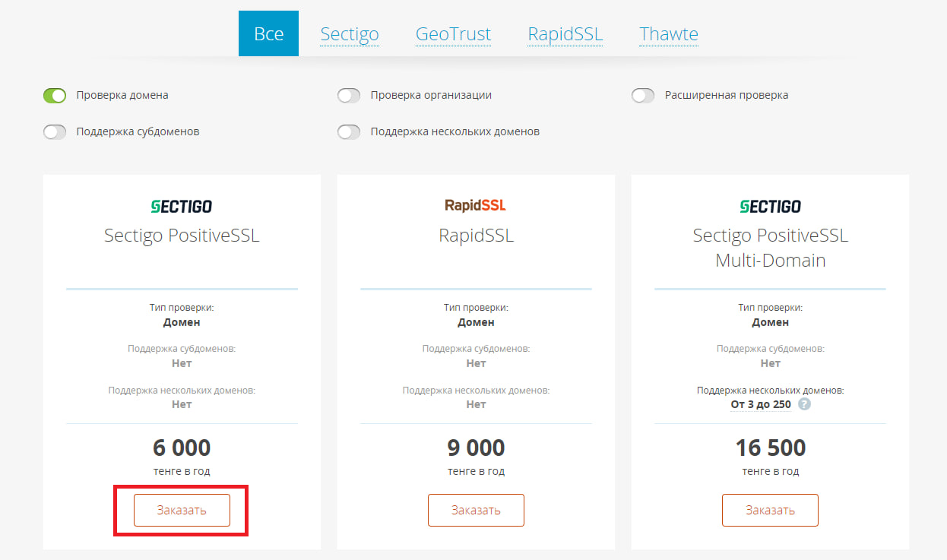Click the Проверка организации label
The width and height of the screenshot is (947, 560).
coord(431,96)
